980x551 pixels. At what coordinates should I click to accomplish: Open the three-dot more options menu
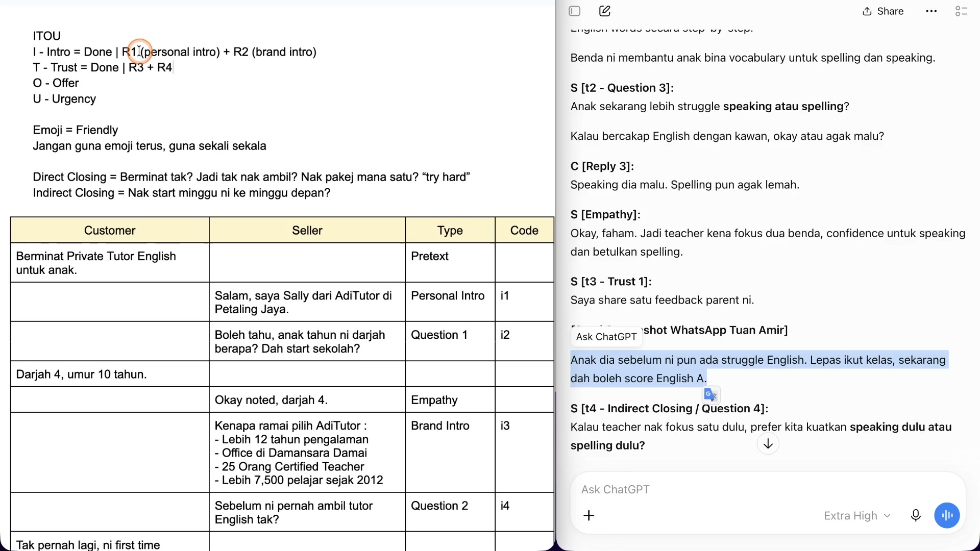[932, 11]
